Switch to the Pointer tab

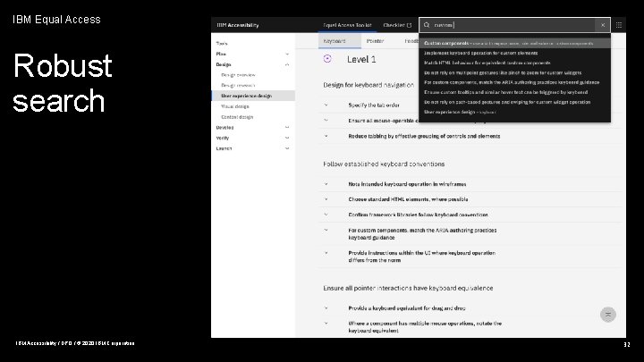pos(375,41)
